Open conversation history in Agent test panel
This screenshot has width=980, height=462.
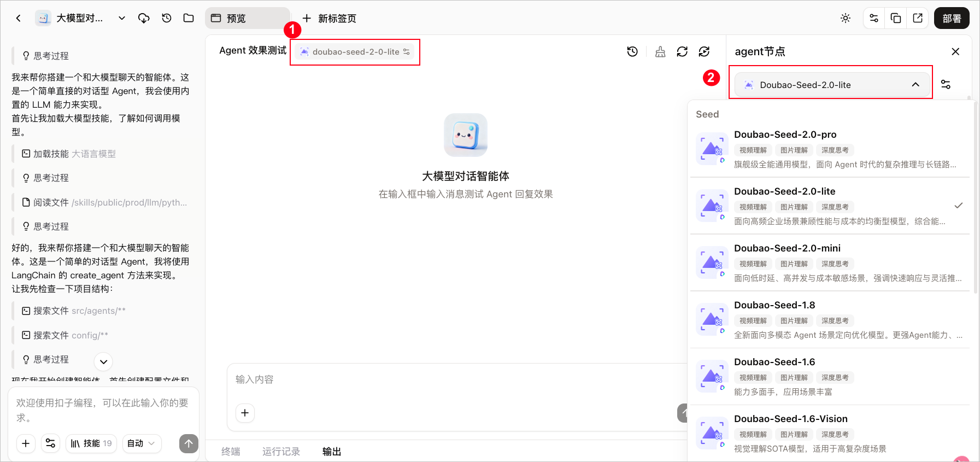pos(632,51)
